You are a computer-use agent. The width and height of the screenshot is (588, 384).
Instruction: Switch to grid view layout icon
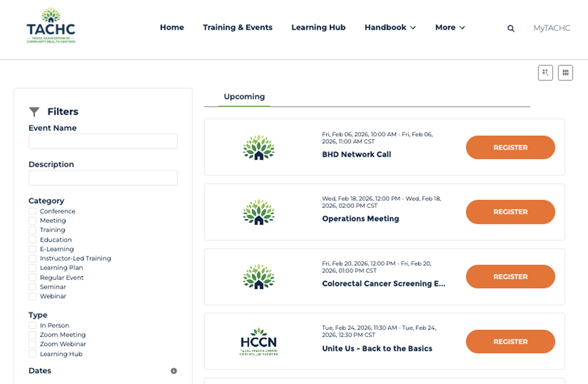pyautogui.click(x=565, y=72)
